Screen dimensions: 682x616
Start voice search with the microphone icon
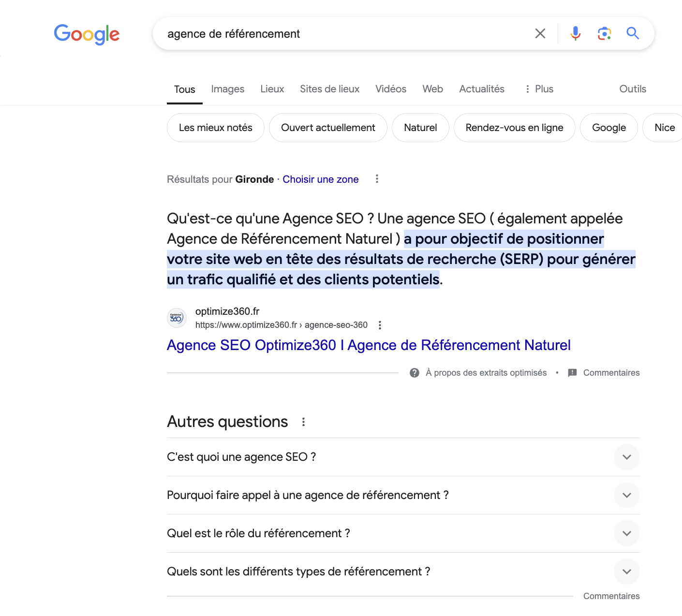(575, 33)
